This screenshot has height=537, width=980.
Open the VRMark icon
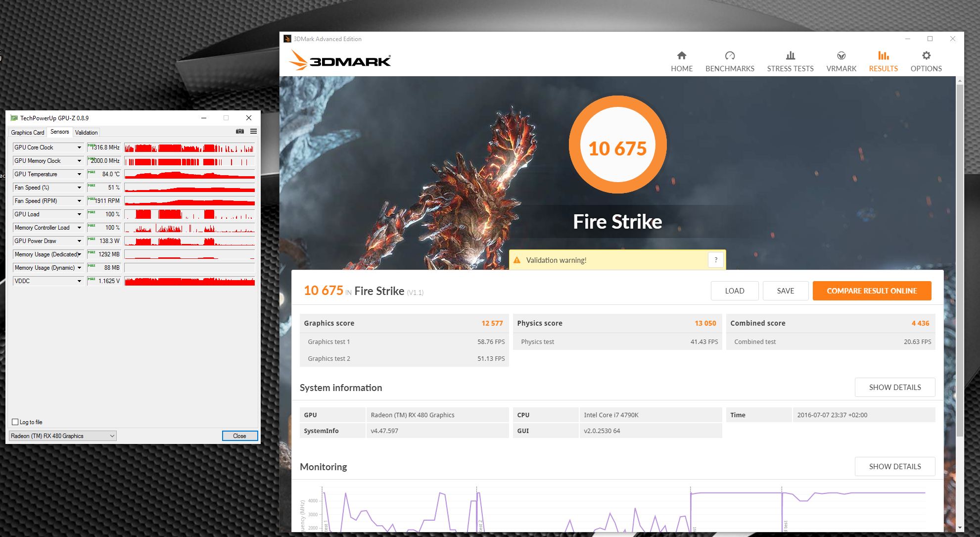pyautogui.click(x=841, y=55)
